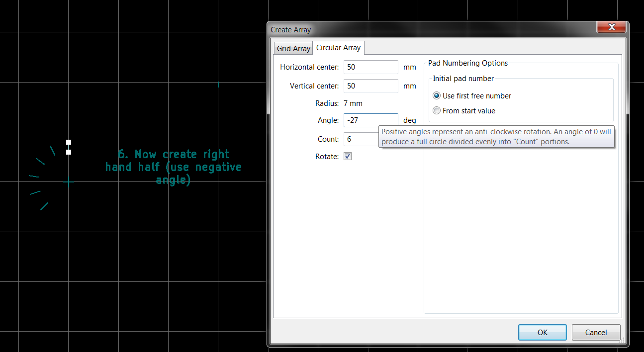Click the top white handle of selected line
The image size is (644, 352).
tap(69, 142)
